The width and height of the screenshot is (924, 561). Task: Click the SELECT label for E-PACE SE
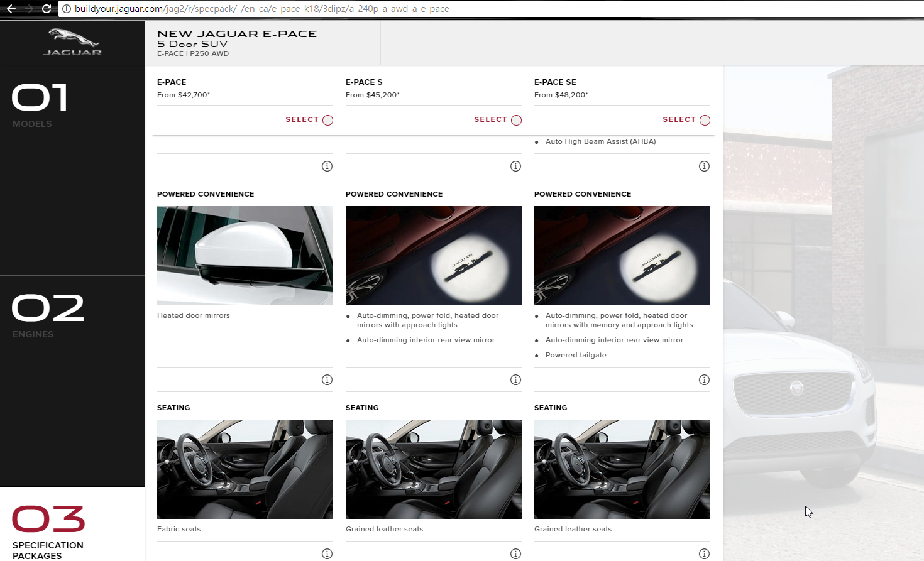[679, 119]
